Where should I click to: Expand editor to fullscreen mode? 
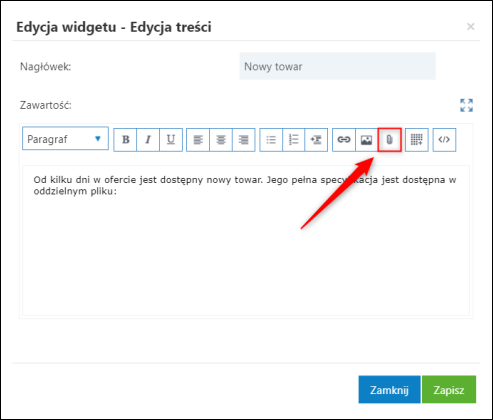pos(466,105)
